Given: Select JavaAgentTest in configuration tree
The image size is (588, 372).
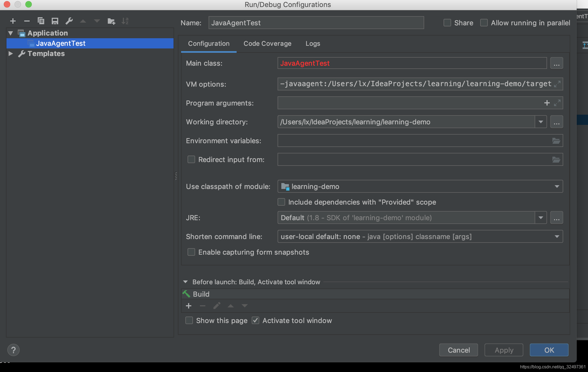Looking at the screenshot, I should (90, 43).
